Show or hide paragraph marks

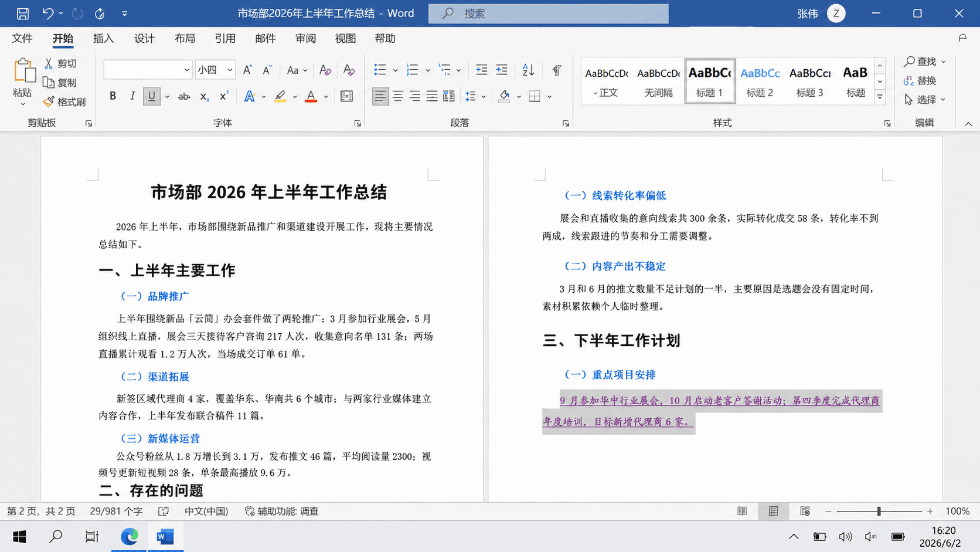557,70
